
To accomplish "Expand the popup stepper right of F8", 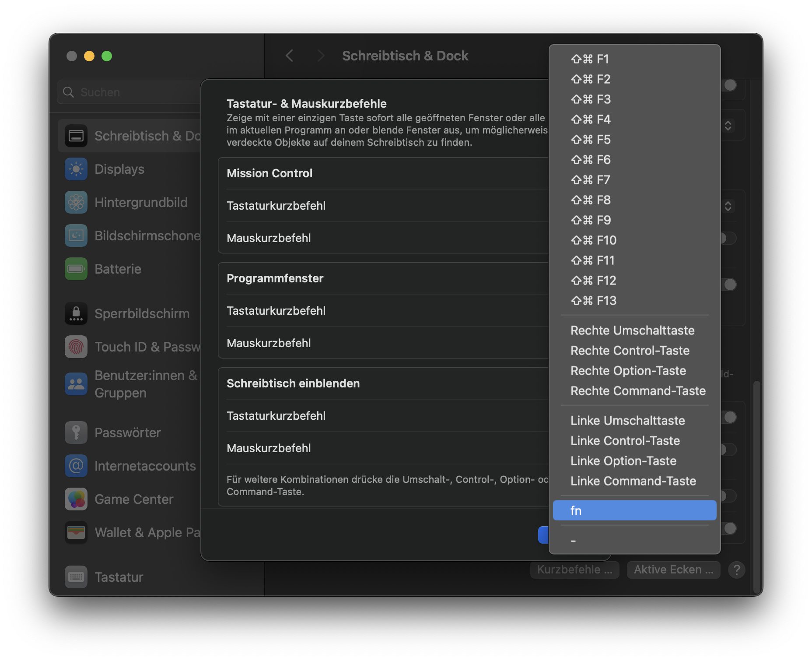I will pos(728,206).
